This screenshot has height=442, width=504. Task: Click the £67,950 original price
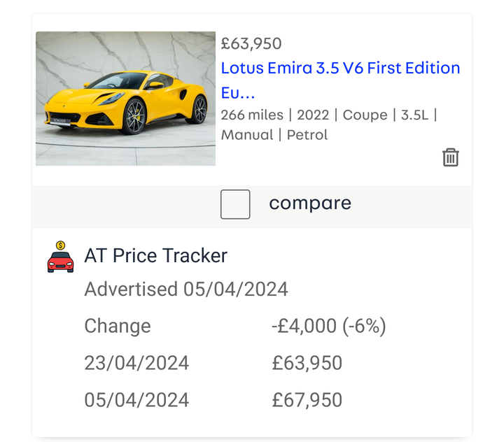[x=307, y=400]
